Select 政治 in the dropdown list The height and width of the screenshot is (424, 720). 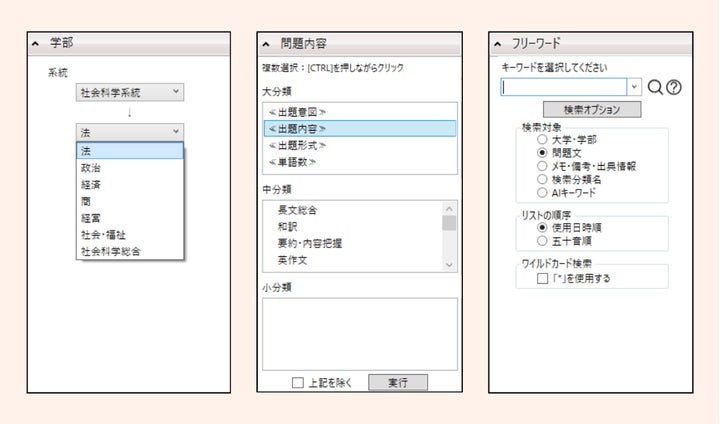click(130, 168)
